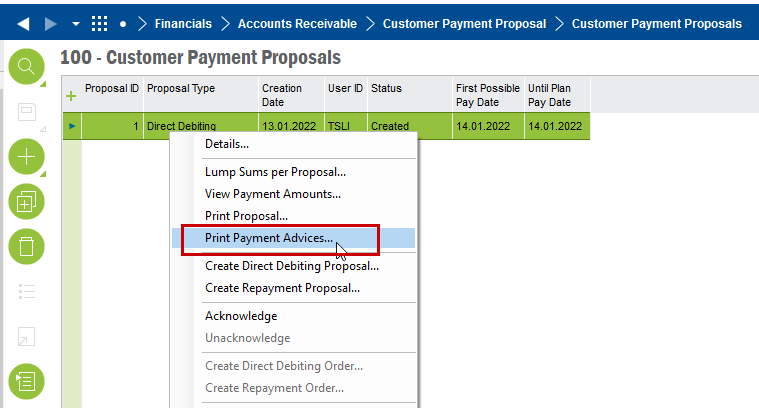Choose Print Proposal... menu item
759x408 pixels.
(294, 216)
